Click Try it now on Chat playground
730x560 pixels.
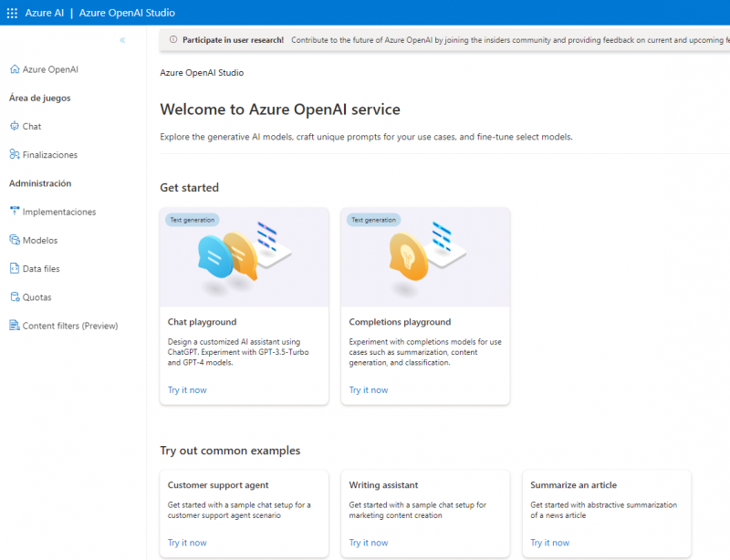click(187, 390)
